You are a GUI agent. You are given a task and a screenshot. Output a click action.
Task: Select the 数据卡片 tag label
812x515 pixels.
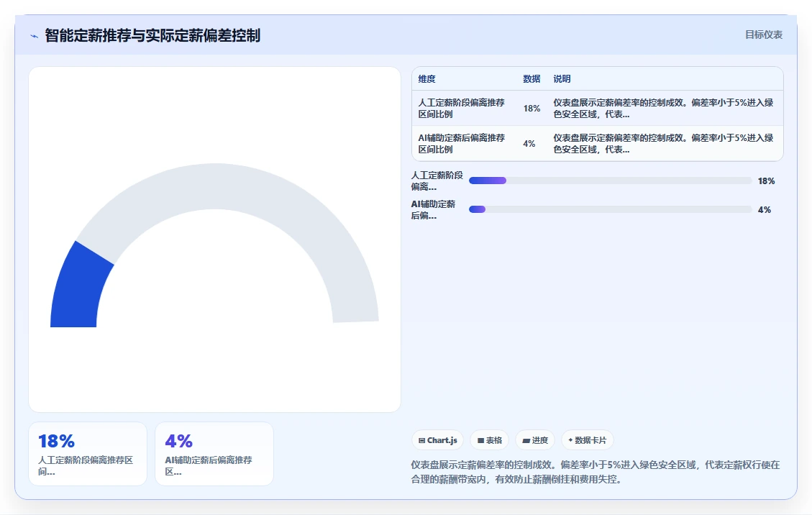(x=590, y=440)
